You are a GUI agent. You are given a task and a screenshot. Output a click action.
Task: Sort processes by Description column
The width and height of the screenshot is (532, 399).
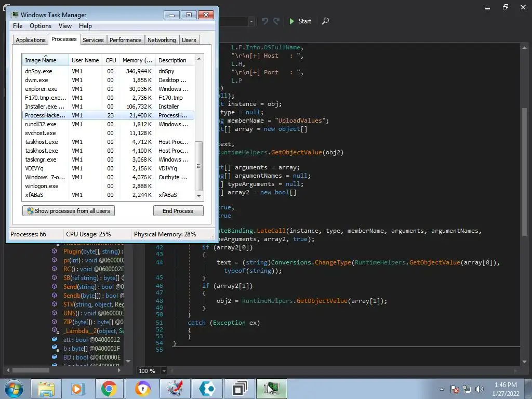coord(175,60)
